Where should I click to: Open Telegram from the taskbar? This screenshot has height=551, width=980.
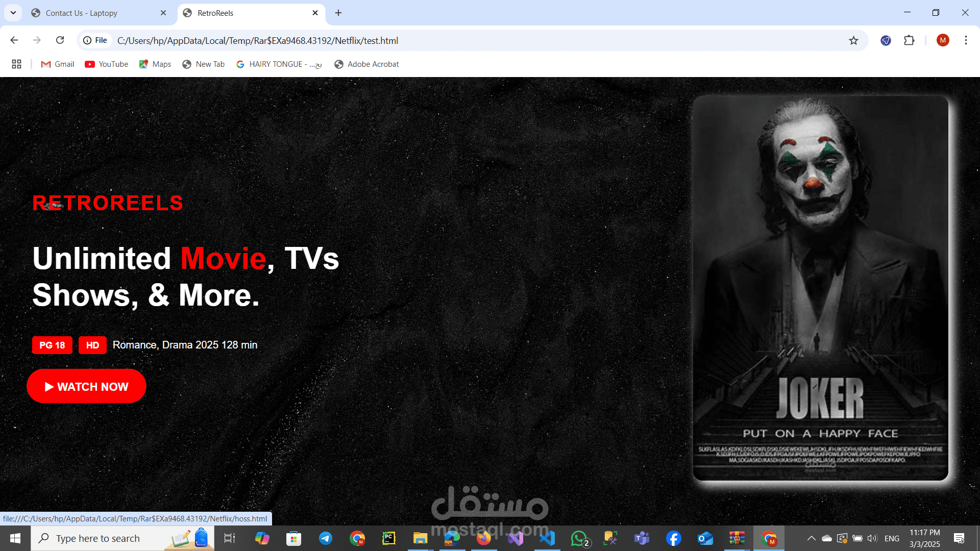(x=326, y=538)
